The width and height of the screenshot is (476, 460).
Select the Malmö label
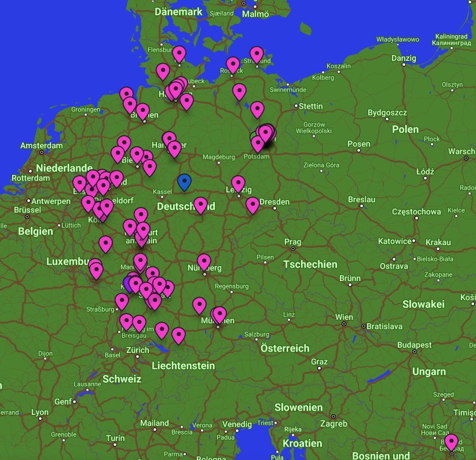pos(255,14)
